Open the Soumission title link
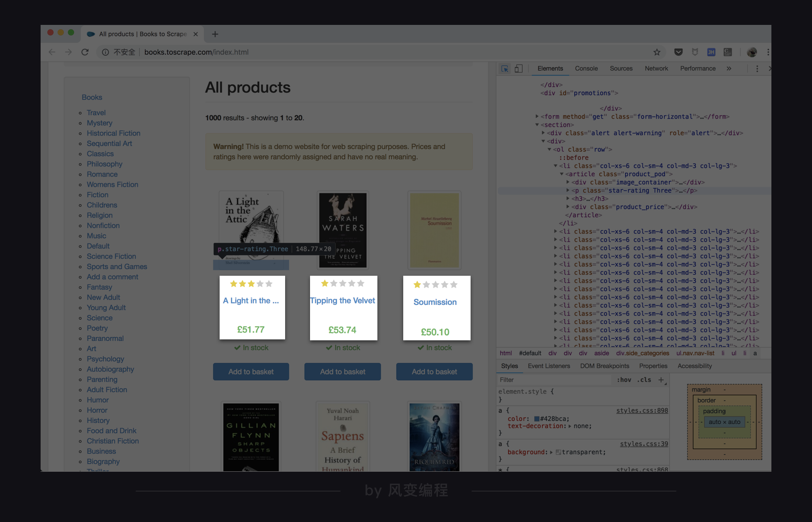Viewport: 812px width, 522px height. [x=435, y=302]
